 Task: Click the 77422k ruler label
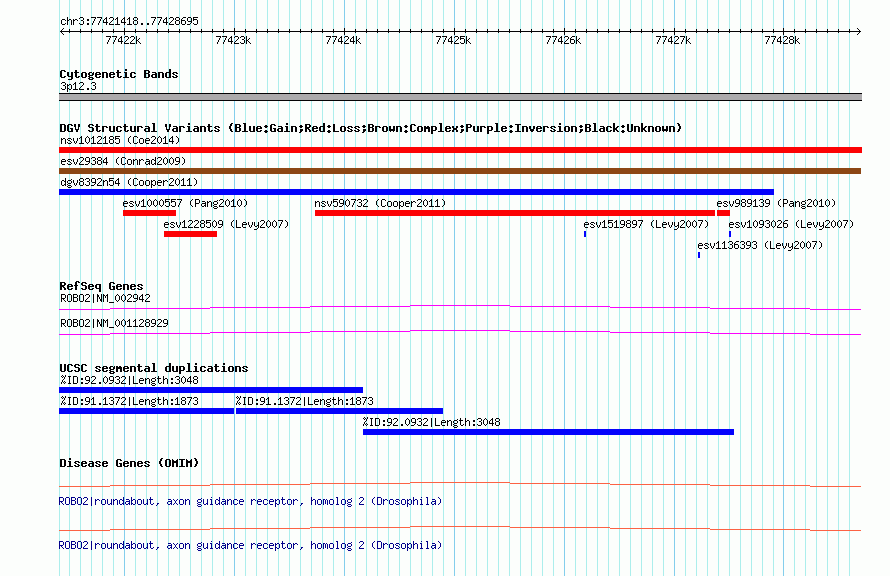[123, 40]
